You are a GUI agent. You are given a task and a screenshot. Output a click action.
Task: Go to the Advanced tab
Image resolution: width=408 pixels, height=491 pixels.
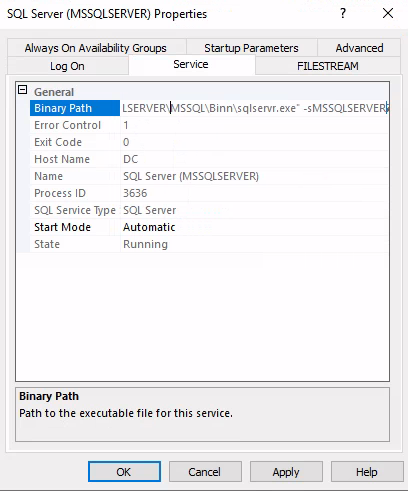tap(359, 48)
